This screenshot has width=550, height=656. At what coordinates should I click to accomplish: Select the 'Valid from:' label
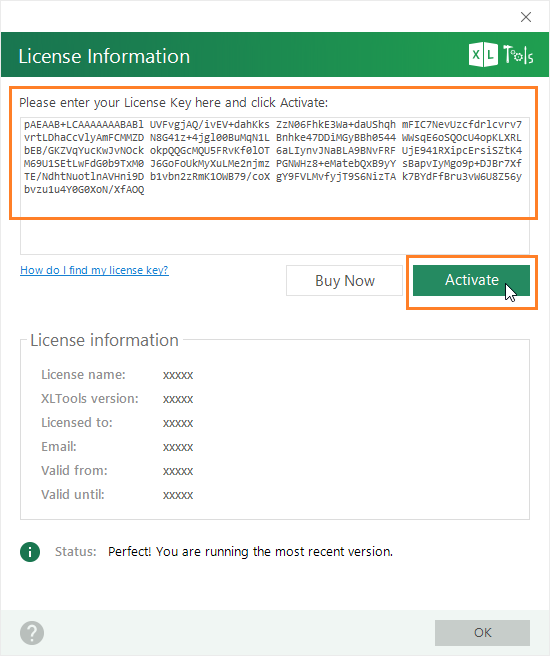click(74, 470)
